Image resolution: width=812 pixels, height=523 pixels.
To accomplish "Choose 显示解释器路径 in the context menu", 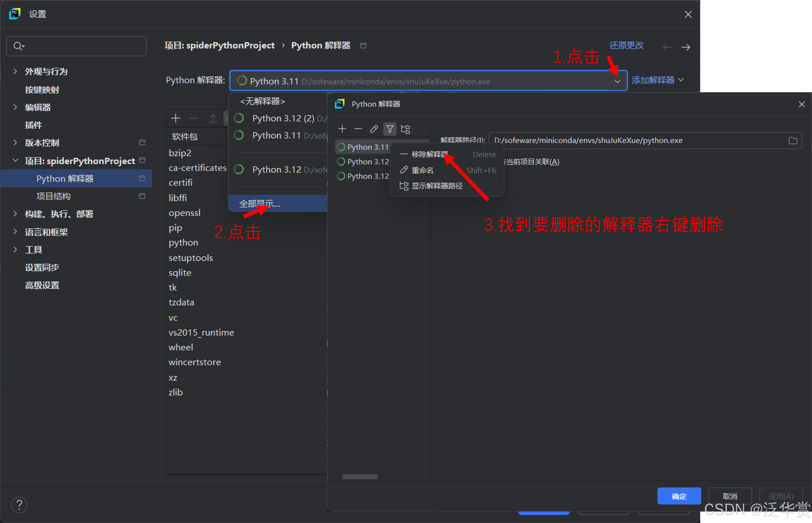I will (437, 186).
